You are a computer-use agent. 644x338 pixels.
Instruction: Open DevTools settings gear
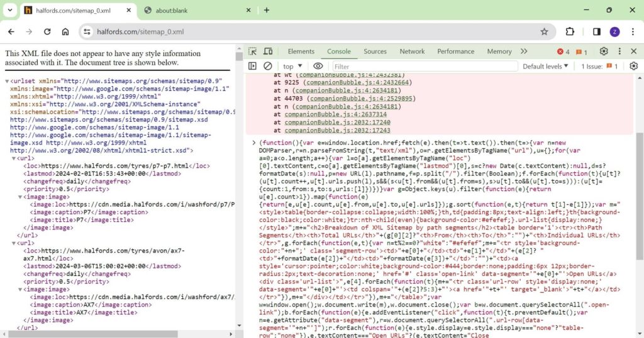click(x=603, y=52)
